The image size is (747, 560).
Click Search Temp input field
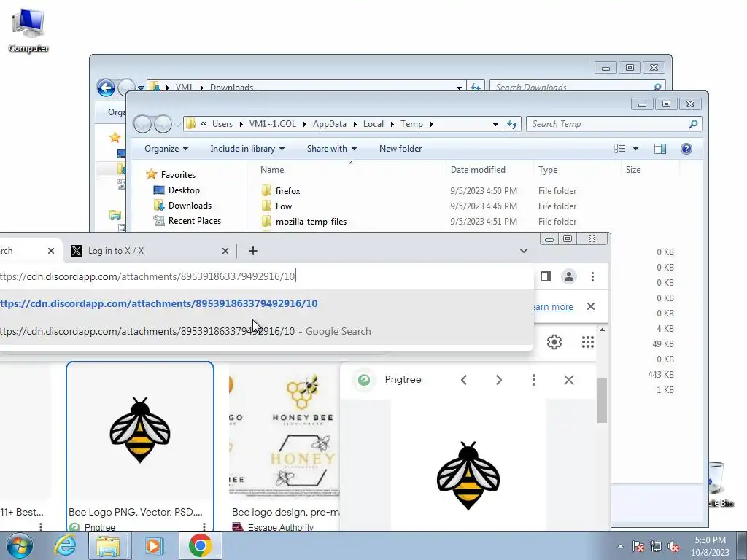pyautogui.click(x=608, y=124)
